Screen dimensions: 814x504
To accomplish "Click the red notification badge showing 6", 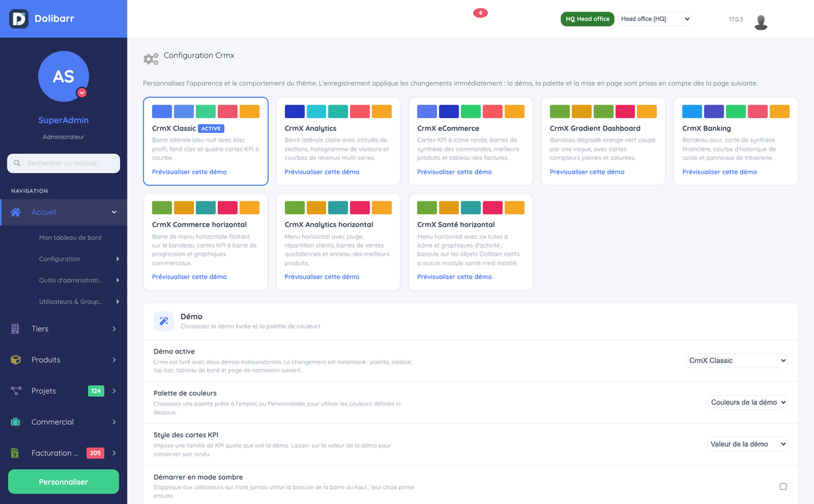I will click(x=480, y=13).
